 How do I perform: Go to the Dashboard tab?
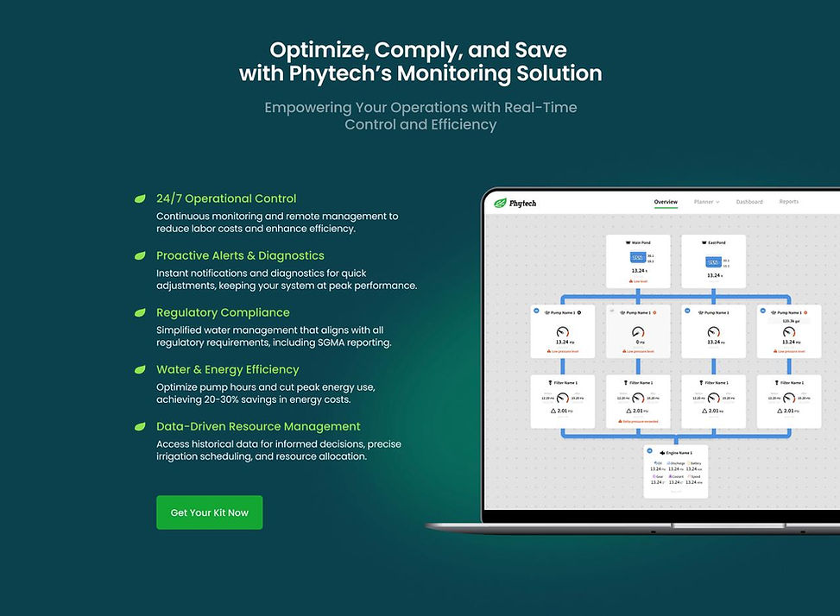point(749,202)
